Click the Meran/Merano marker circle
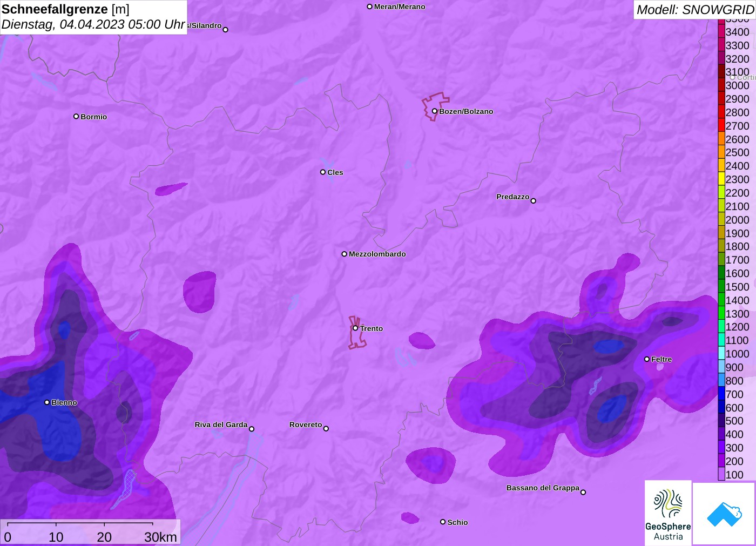 370,6
